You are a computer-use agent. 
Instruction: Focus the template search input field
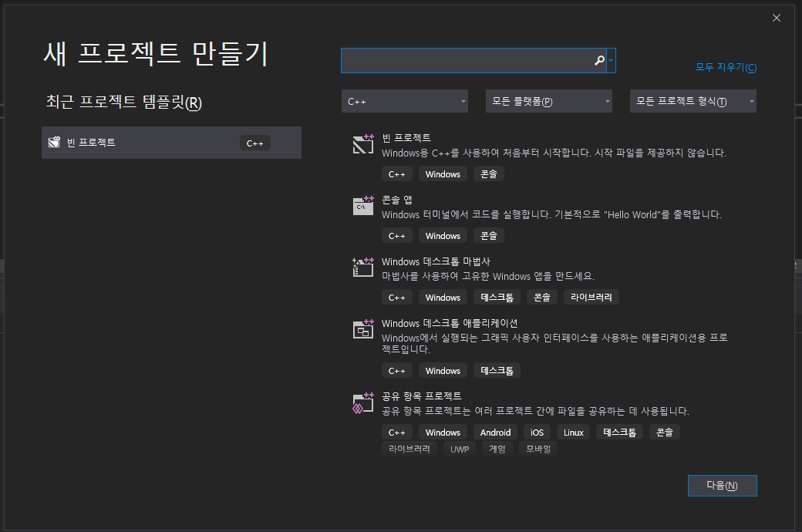473,60
